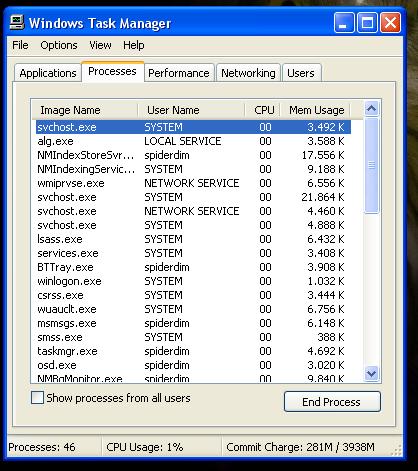This screenshot has height=471, width=418.
Task: Switch to the Performance tab
Action: coord(179,73)
